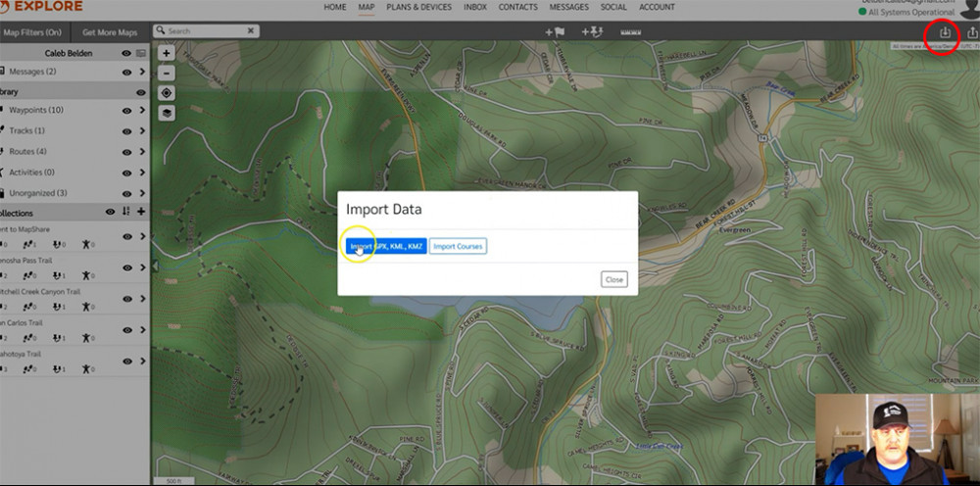
Task: Click routes count icon in San Carlos Trail
Action: (x=56, y=338)
